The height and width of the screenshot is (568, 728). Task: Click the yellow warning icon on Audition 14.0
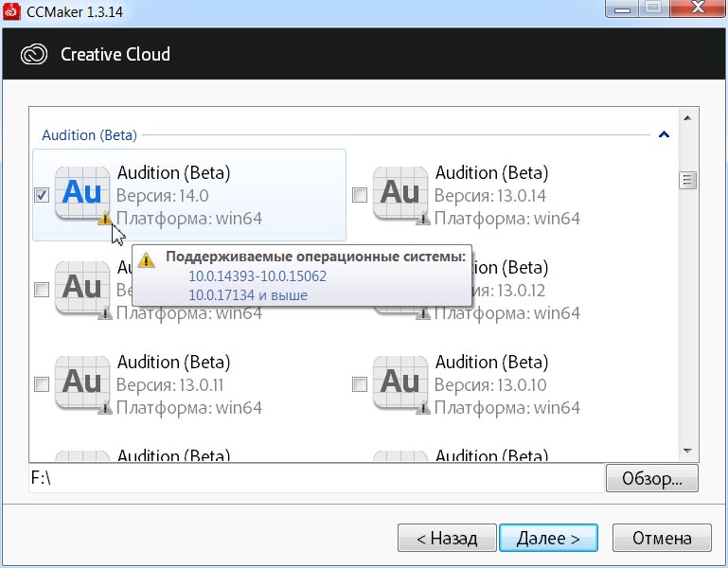click(105, 218)
